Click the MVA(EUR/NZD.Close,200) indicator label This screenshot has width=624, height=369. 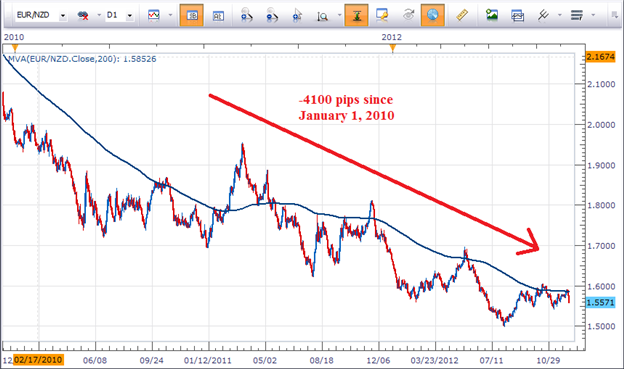tap(82, 59)
